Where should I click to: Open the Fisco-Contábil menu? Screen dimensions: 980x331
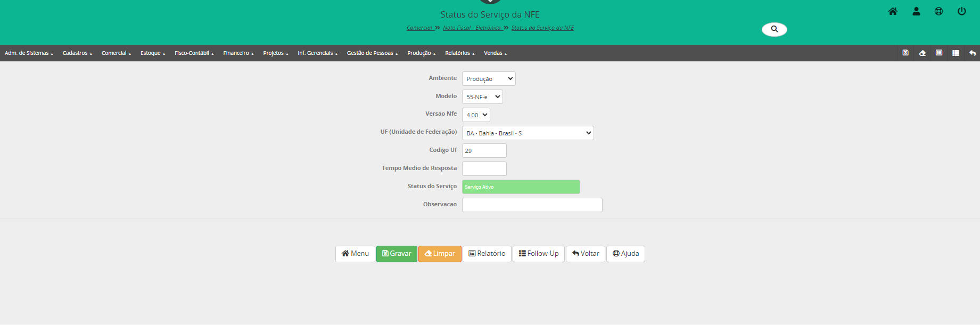194,53
